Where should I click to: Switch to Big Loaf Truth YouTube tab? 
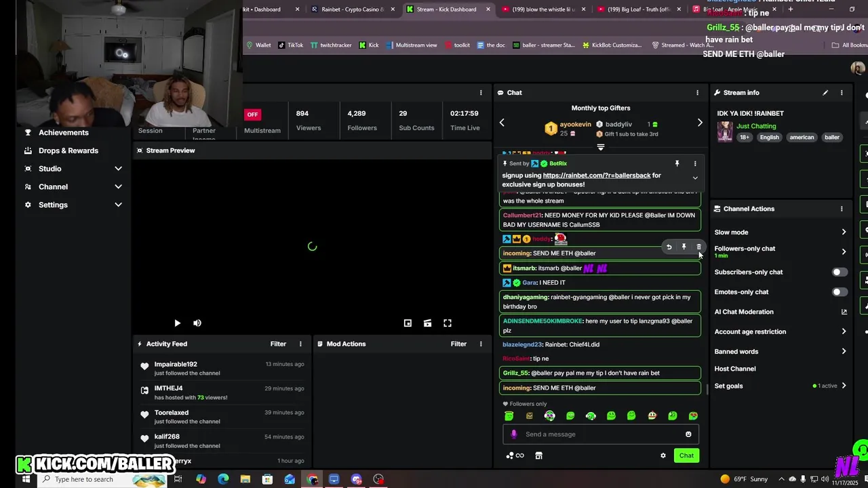click(639, 9)
